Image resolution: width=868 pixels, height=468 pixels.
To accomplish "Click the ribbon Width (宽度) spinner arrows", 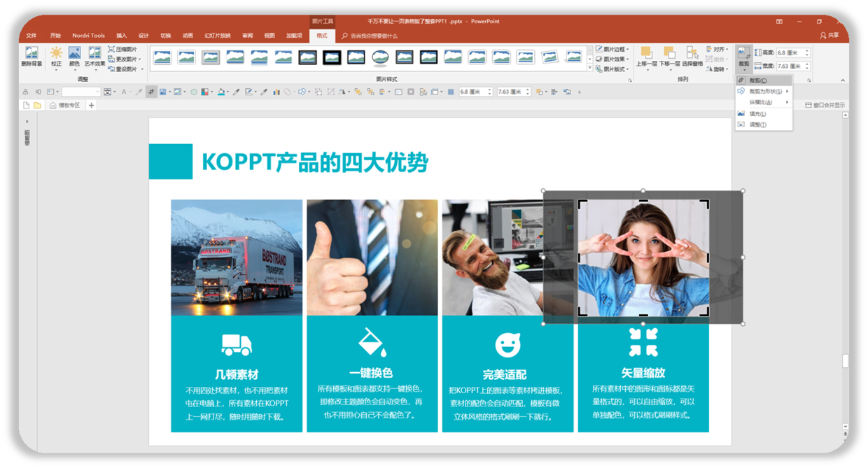I will pyautogui.click(x=807, y=66).
